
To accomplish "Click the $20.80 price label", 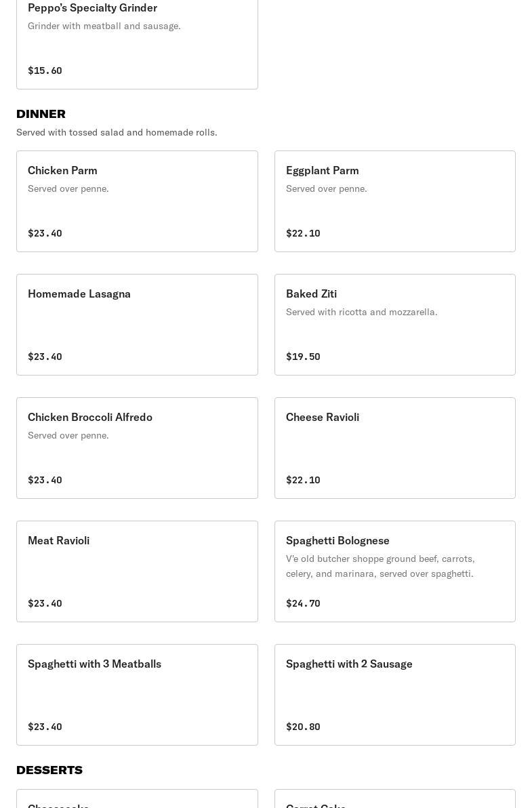I will [x=303, y=727].
